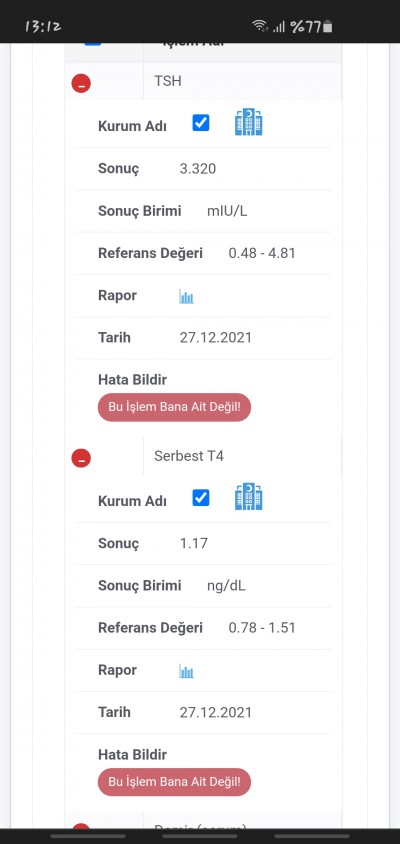This screenshot has height=844, width=400.
Task: Select the TSH row title
Action: [168, 81]
